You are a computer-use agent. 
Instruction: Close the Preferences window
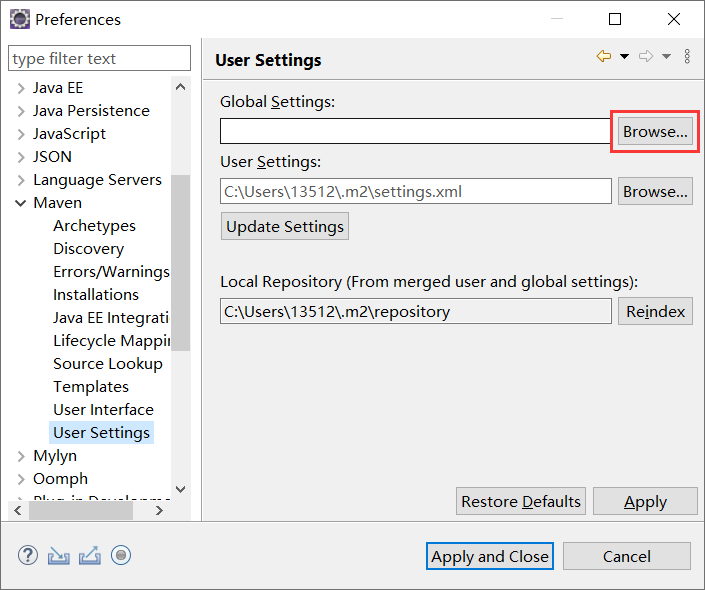point(674,19)
